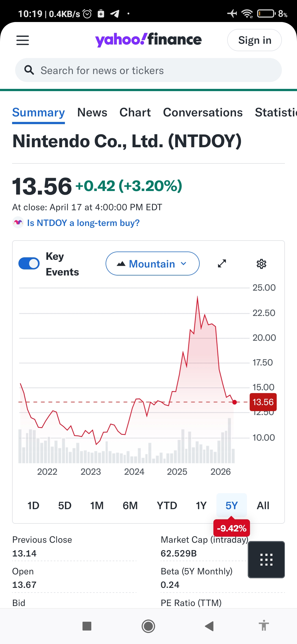
Task: Choose the 1M chart range
Action: coord(97,506)
